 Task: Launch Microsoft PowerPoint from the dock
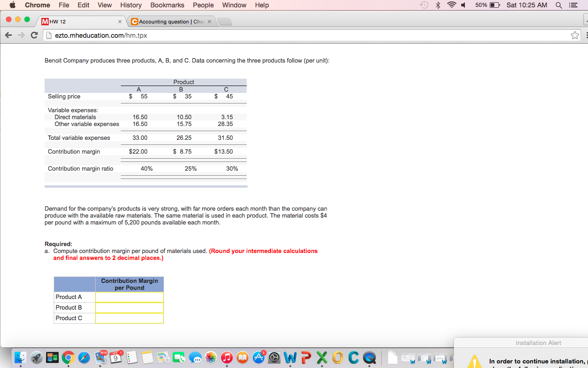coord(306,358)
